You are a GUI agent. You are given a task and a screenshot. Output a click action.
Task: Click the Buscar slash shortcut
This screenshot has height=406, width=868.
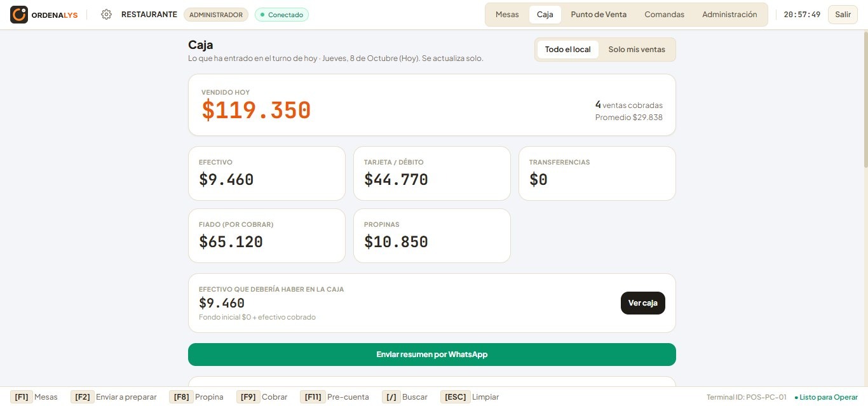point(405,397)
